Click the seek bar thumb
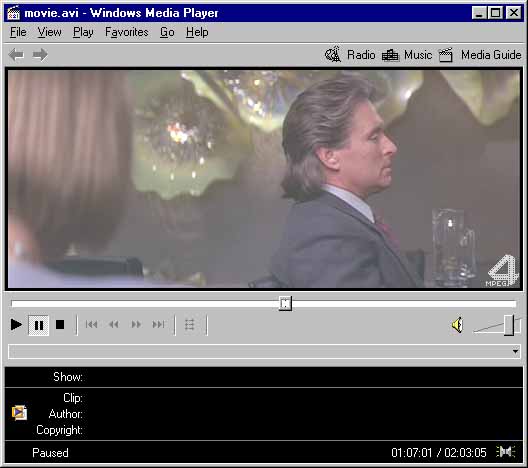Viewport: 528px width, 468px height. (x=285, y=304)
